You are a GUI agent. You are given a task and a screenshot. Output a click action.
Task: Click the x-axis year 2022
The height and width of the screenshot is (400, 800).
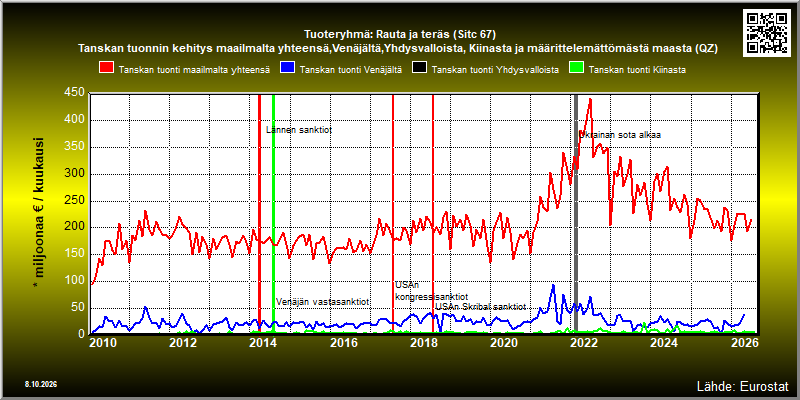point(584,343)
